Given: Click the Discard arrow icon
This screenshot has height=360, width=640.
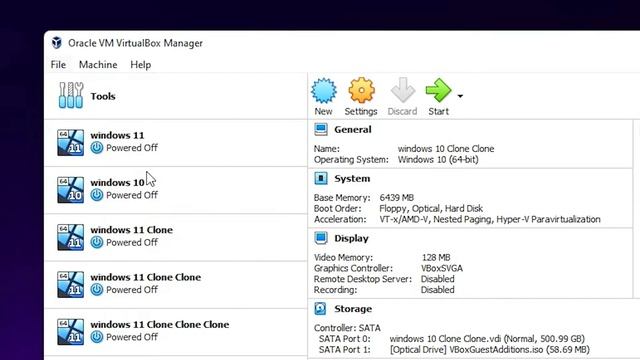Looking at the screenshot, I should [402, 91].
